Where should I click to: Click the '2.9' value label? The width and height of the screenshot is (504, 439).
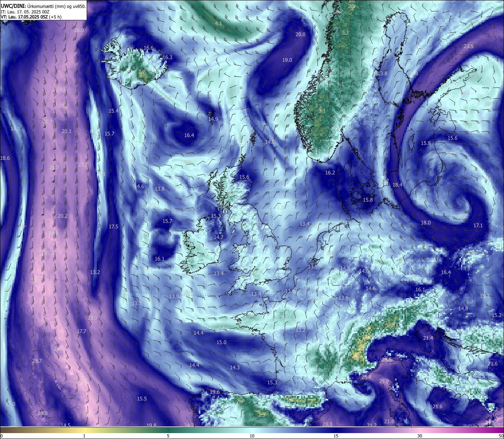[x=352, y=6]
